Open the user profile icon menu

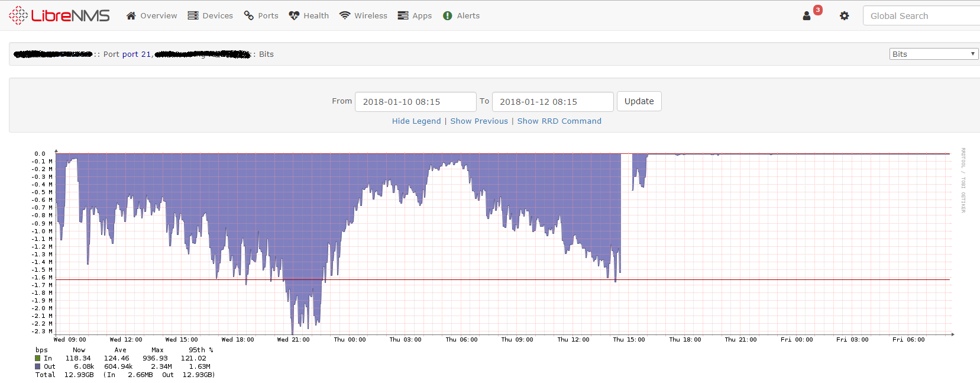tap(807, 16)
